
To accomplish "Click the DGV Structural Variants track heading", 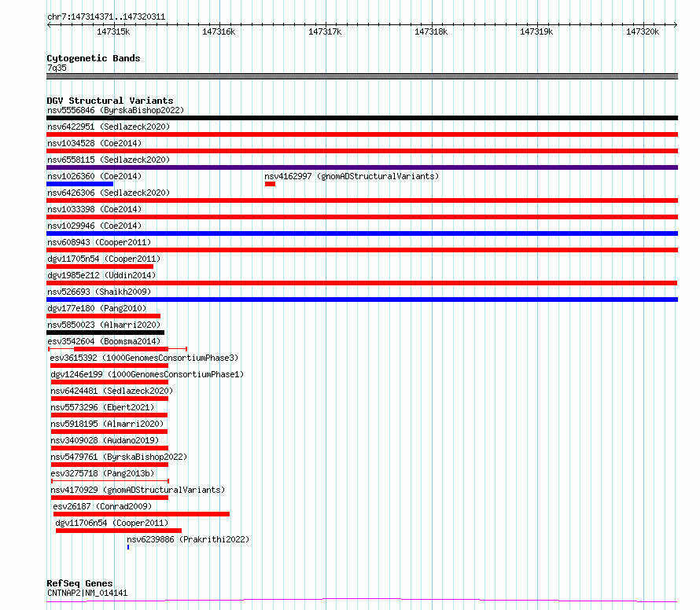I will [110, 101].
